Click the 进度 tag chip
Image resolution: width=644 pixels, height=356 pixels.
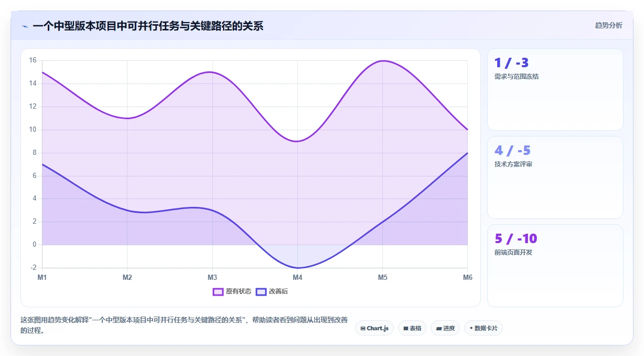coord(445,328)
